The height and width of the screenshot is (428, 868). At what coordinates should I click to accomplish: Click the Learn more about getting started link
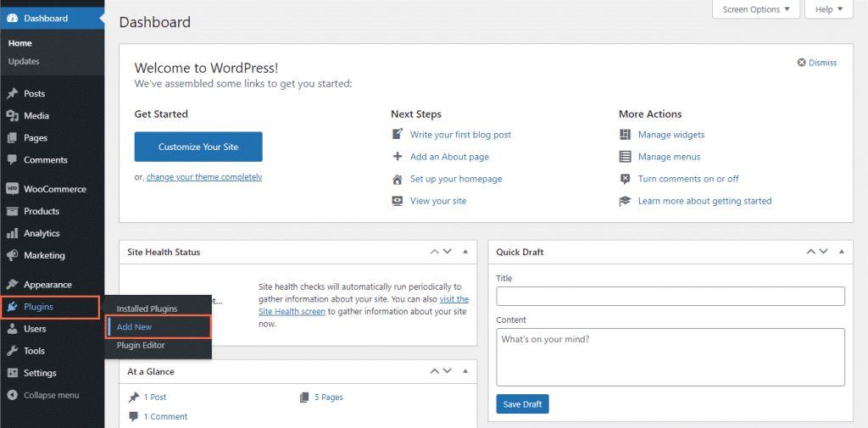pyautogui.click(x=704, y=201)
